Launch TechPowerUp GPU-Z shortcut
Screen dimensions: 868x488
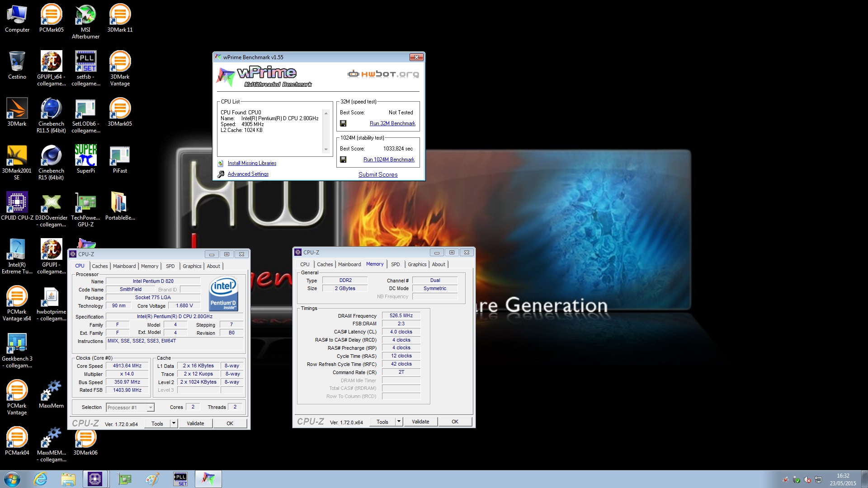pyautogui.click(x=85, y=209)
